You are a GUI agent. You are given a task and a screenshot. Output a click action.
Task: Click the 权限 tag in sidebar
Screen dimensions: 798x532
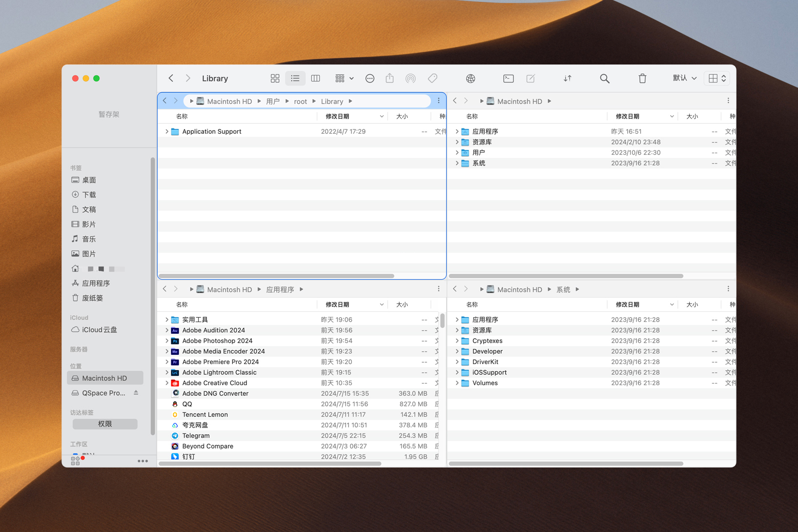[105, 424]
